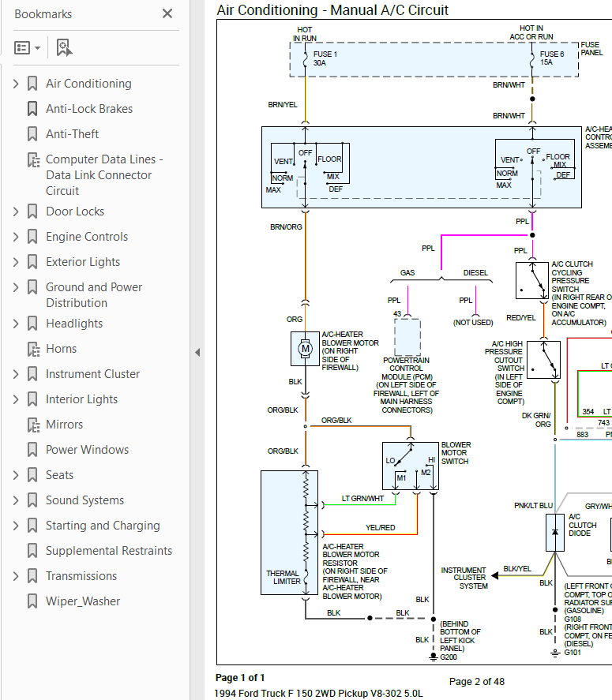Click the Headlights bookmark ribbon icon
The width and height of the screenshot is (612, 700).
tap(32, 324)
